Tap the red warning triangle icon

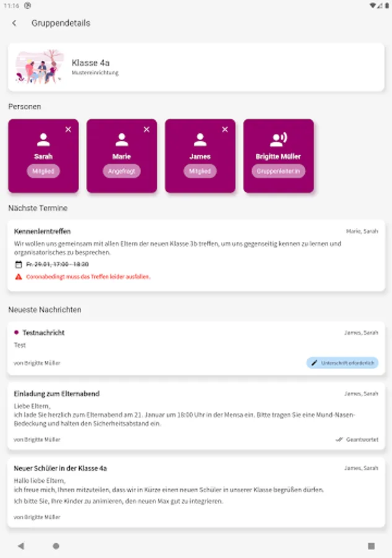[18, 277]
